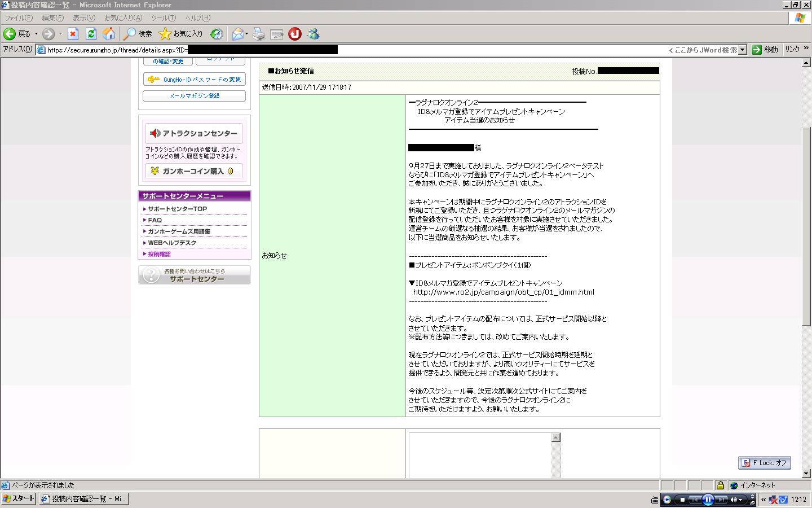The image size is (812, 508).
Task: Open the アトラクションセンター banner
Action: [194, 133]
